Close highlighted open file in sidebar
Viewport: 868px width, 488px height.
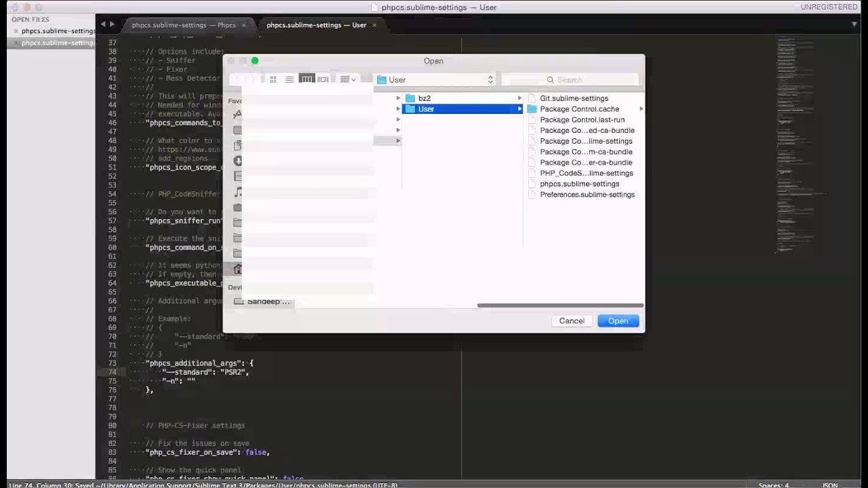16,43
